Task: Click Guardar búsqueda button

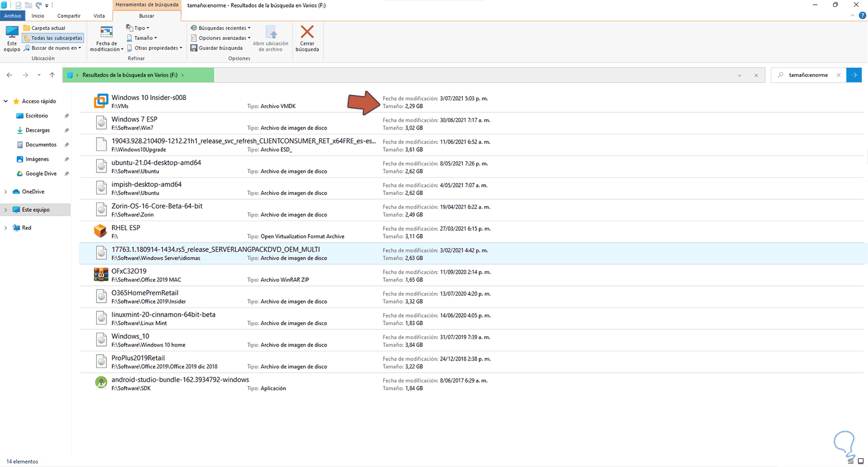Action: [216, 48]
